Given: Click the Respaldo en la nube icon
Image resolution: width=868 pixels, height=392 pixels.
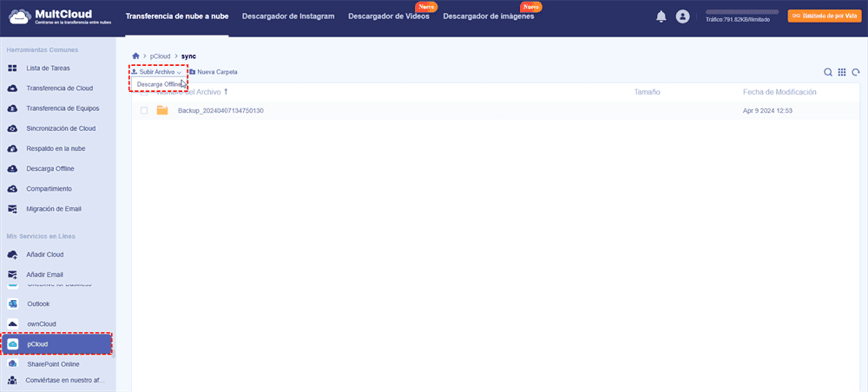Looking at the screenshot, I should point(12,148).
